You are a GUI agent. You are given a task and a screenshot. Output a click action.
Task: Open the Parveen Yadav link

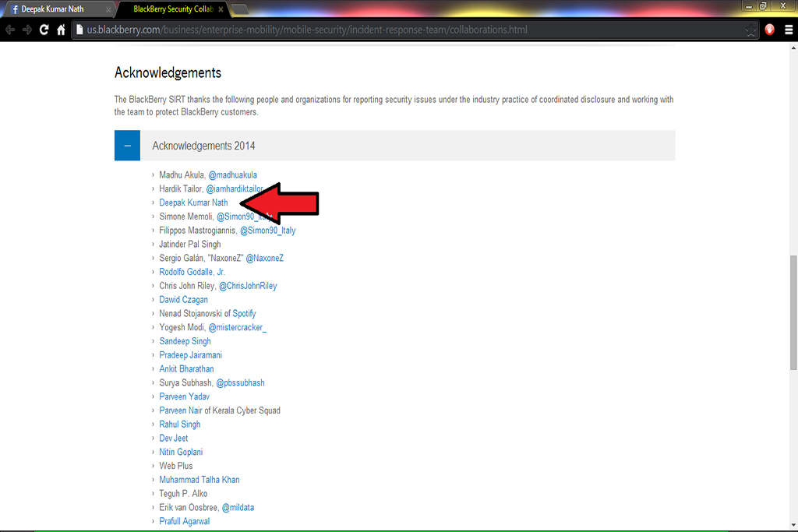coord(184,396)
